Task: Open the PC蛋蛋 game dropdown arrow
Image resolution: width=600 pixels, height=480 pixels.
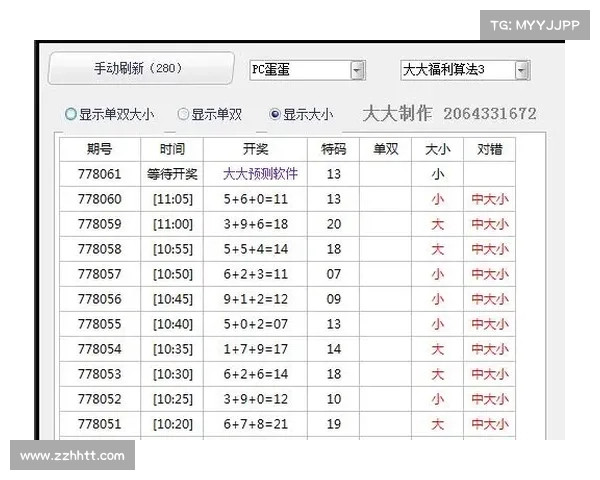Action: 357,70
